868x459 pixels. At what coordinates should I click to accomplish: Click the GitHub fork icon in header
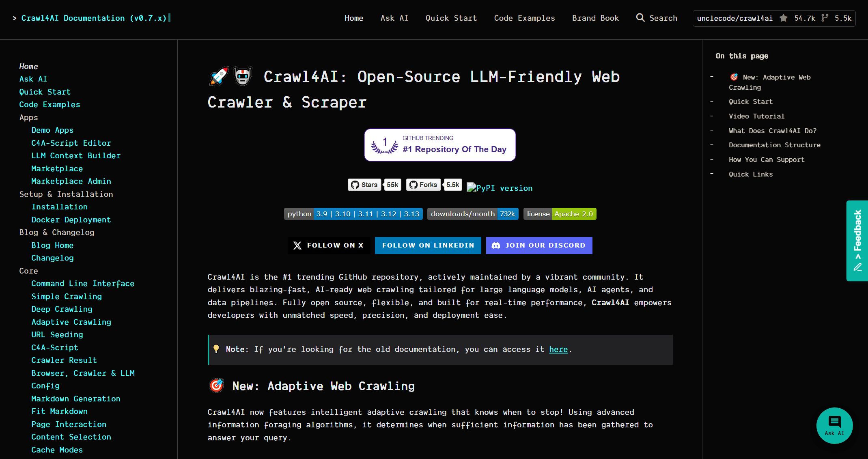click(x=825, y=18)
